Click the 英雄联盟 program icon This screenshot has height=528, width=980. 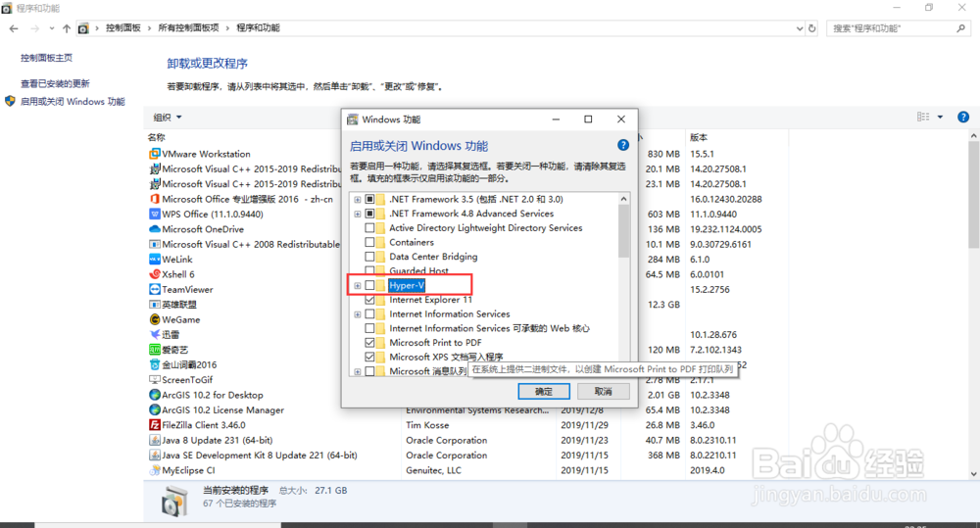click(x=155, y=305)
